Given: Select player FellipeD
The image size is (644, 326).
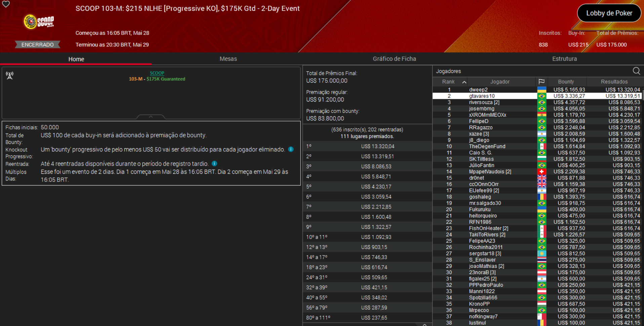Looking at the screenshot, I should coord(537,121).
